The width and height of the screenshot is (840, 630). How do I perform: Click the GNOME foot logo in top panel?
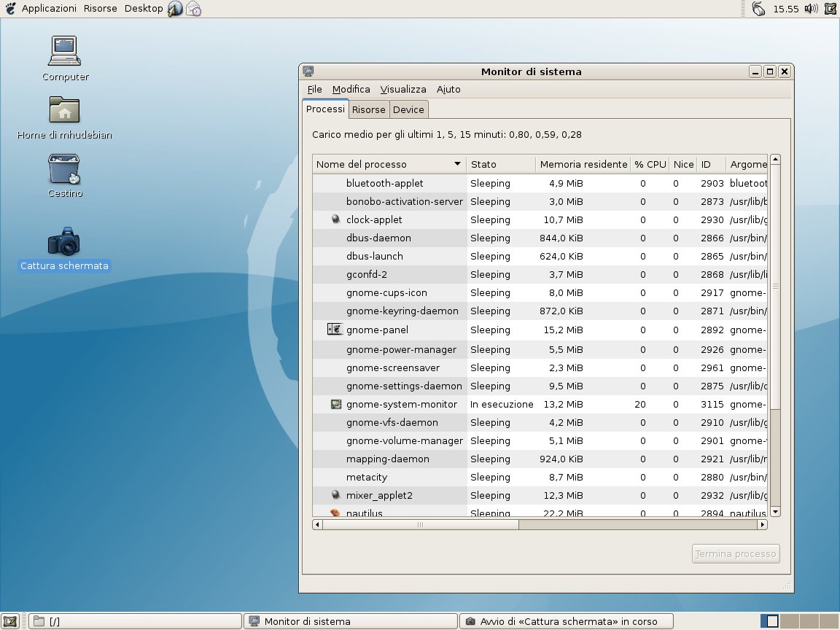click(x=9, y=9)
